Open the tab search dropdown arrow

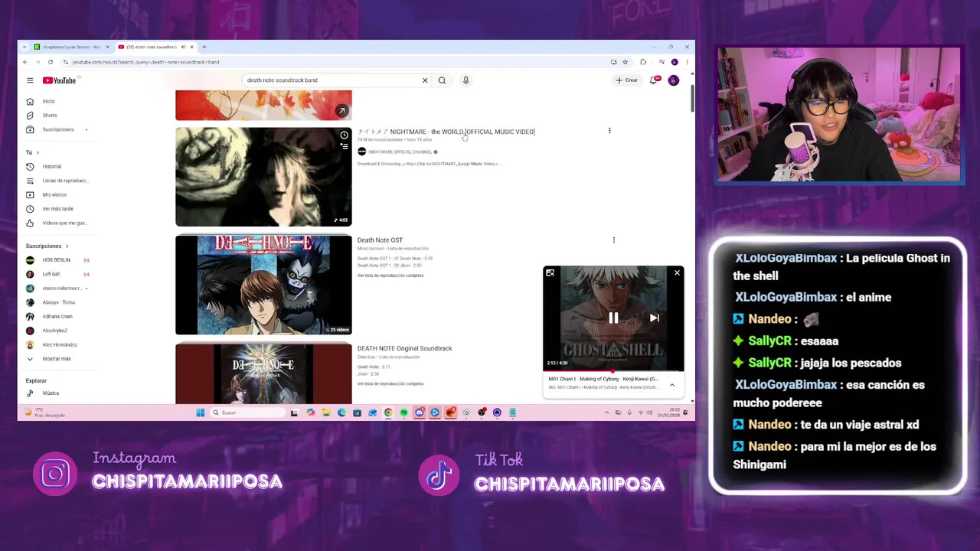pyautogui.click(x=24, y=47)
